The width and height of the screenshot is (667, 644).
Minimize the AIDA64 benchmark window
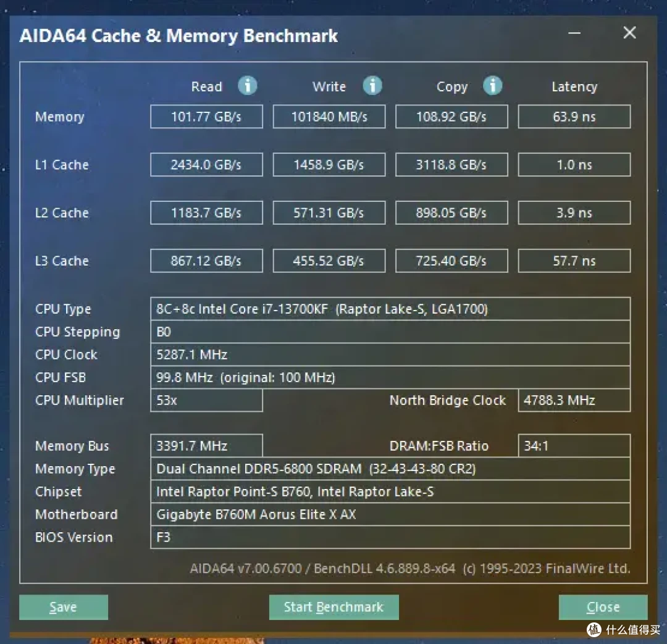[x=574, y=33]
